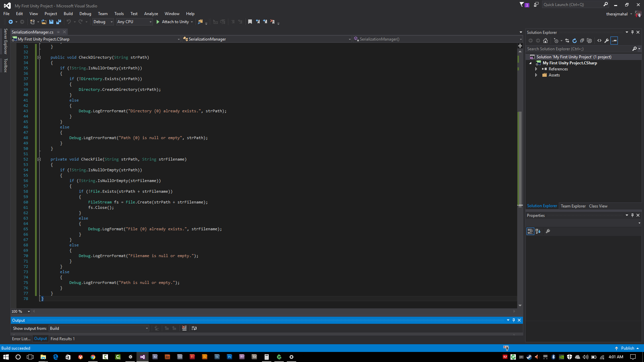Pin the SerializationManager.cs tab
The image size is (644, 362).
pos(58,32)
